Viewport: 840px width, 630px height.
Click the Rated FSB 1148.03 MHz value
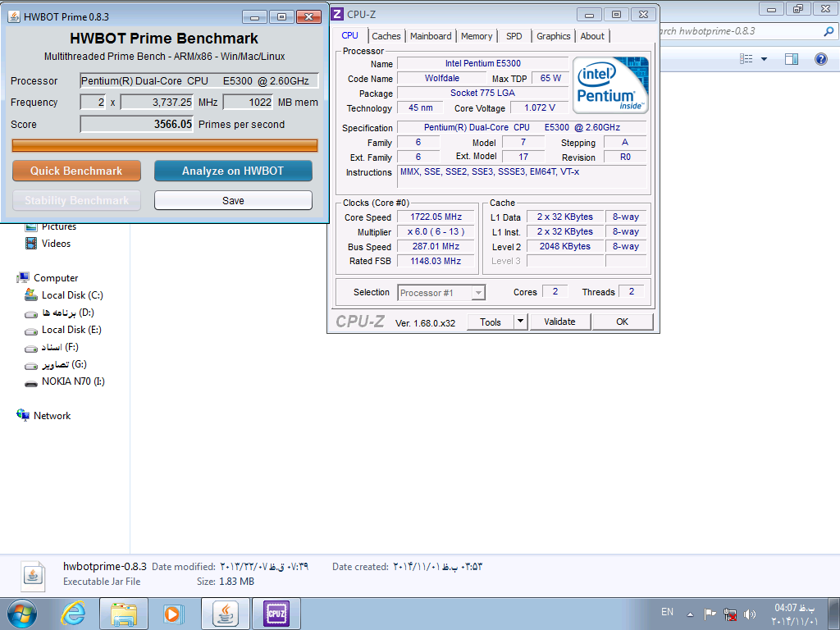(436, 261)
